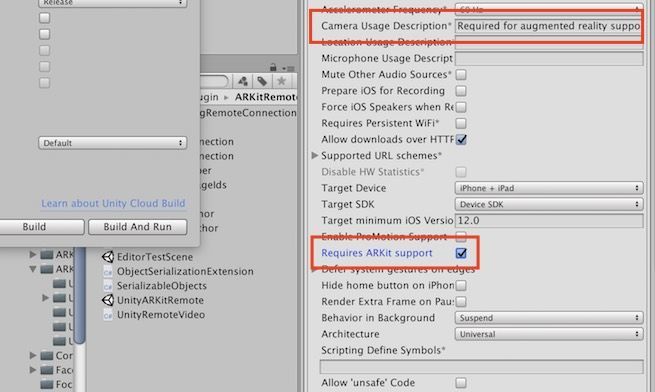Select UnityRemoteVideo script icon
655x392 pixels.
pos(108,315)
